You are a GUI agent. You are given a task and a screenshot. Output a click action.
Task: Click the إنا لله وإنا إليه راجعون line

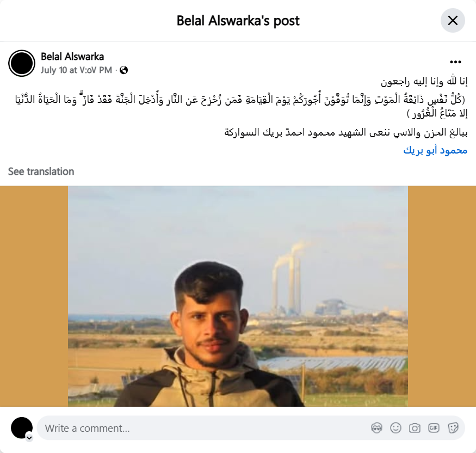click(424, 82)
